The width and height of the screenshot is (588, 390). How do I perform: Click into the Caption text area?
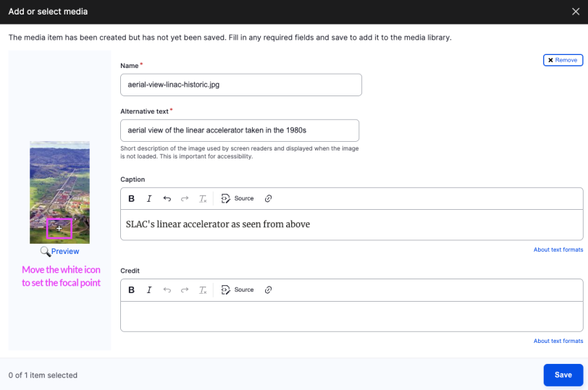point(352,225)
